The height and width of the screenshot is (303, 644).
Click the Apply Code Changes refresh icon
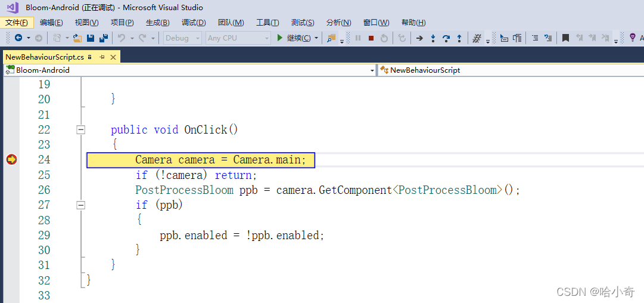coord(402,38)
